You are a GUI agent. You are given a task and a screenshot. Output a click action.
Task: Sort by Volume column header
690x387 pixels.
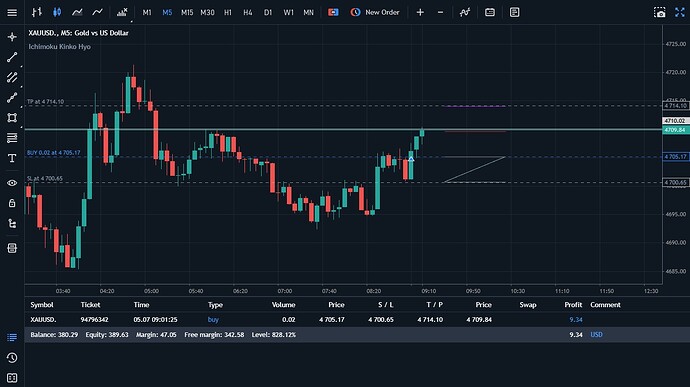(x=283, y=305)
